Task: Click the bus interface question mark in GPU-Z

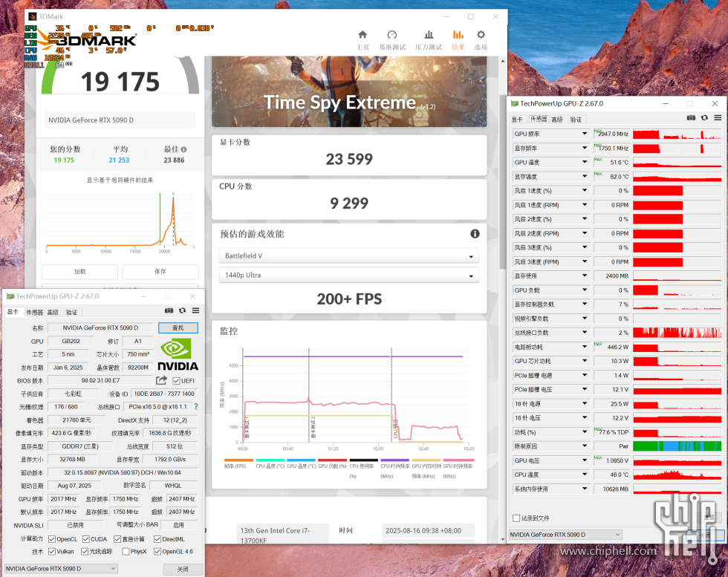Action: point(196,407)
